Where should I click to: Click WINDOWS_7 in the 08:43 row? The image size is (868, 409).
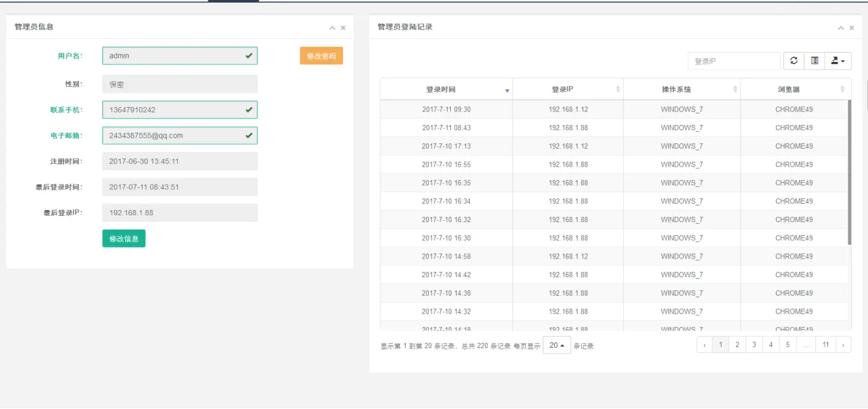682,128
